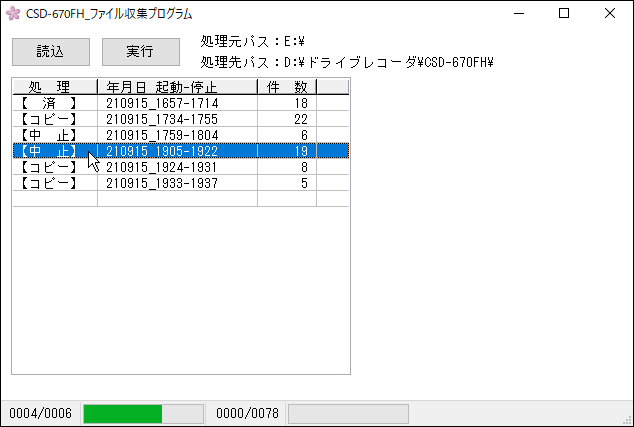This screenshot has height=427, width=634.
Task: Click 【中止】 status of 210915_1759-1804
Action: click(x=49, y=135)
